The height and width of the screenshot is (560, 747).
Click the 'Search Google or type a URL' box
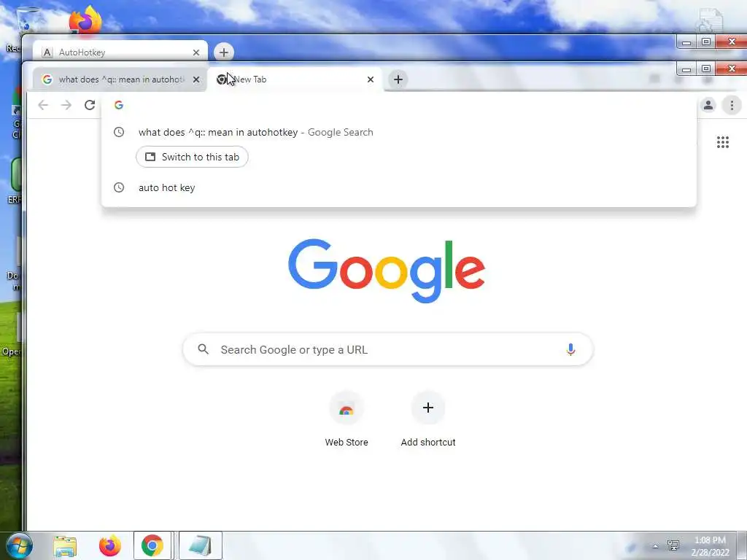[x=388, y=349]
